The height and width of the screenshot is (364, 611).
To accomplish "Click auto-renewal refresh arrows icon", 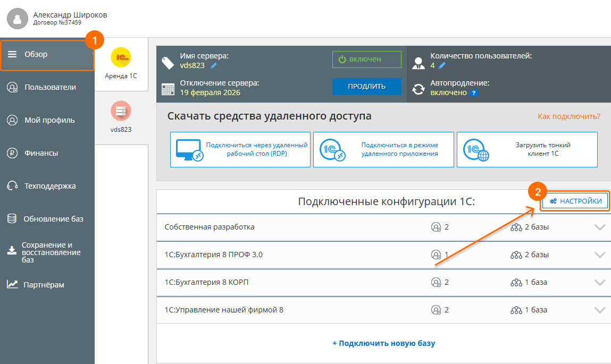I will click(419, 89).
